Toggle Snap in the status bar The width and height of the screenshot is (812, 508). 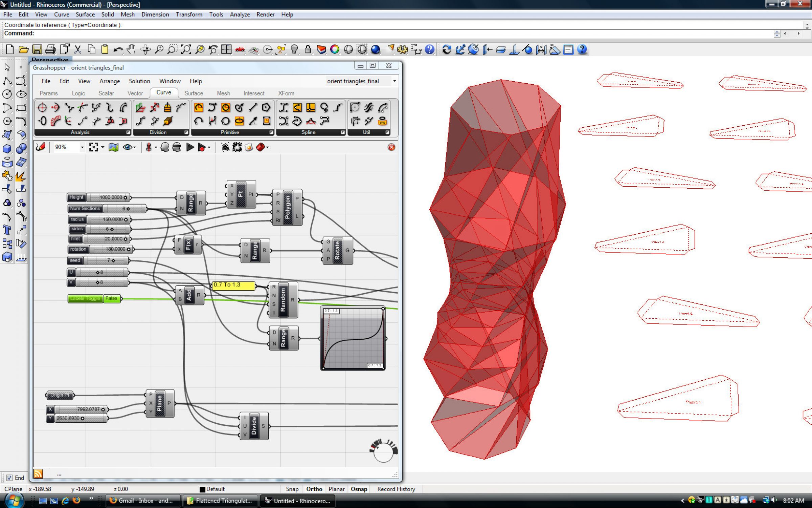pos(292,489)
